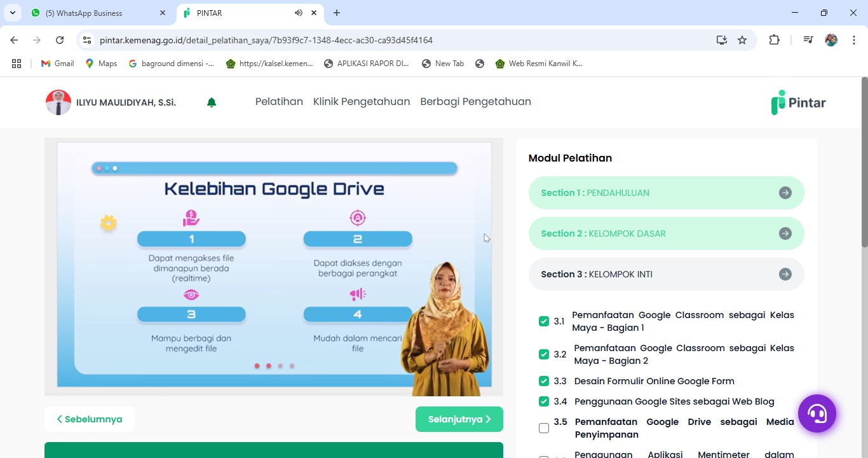Open the Pelatihan menu
Viewport: 868px width, 458px height.
[279, 102]
